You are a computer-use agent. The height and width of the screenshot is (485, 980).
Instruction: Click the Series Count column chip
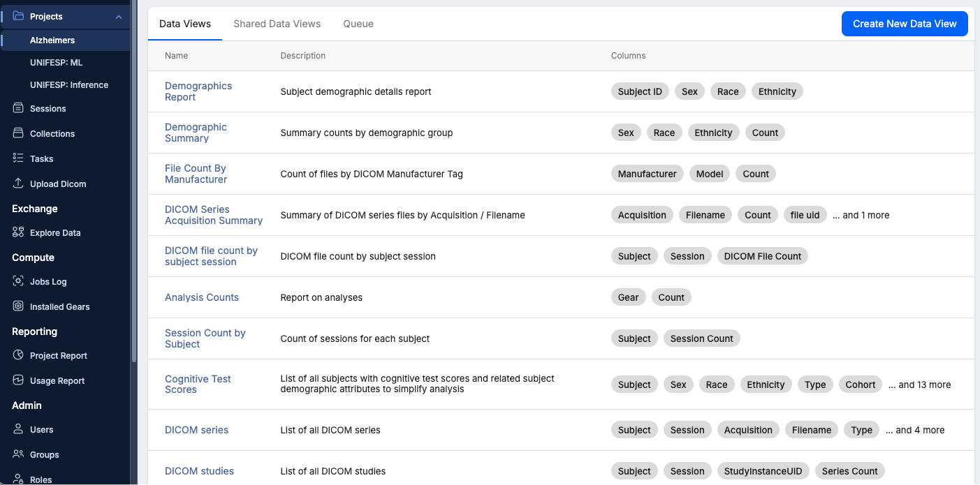850,471
